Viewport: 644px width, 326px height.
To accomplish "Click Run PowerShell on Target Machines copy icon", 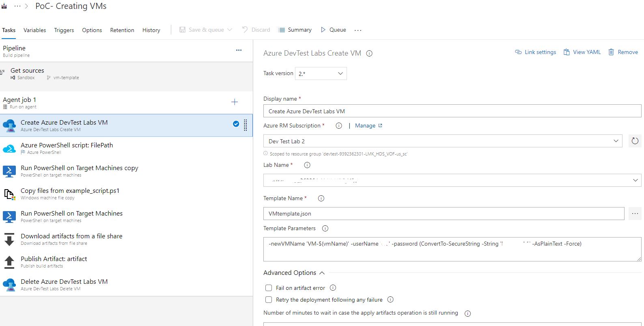I will [9, 171].
